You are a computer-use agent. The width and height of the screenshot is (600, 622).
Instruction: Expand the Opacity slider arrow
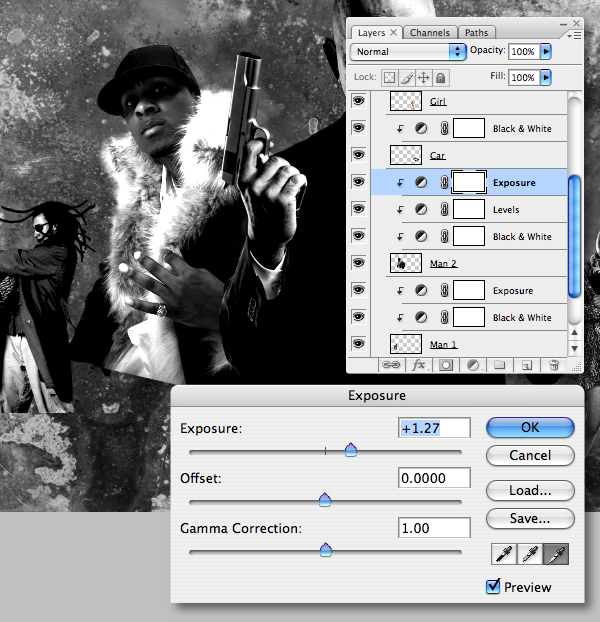546,52
